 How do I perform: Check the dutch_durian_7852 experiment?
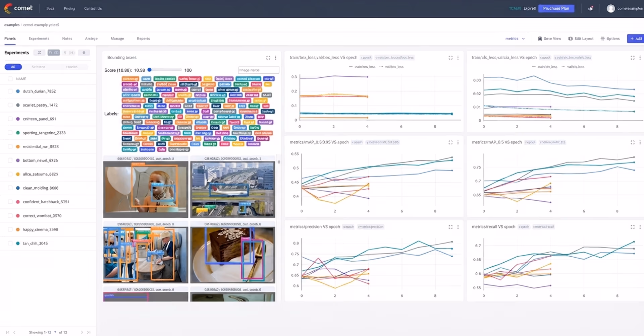coord(10,91)
